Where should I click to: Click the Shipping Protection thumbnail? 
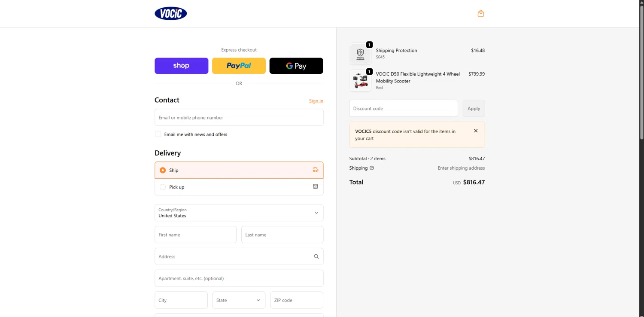[360, 54]
